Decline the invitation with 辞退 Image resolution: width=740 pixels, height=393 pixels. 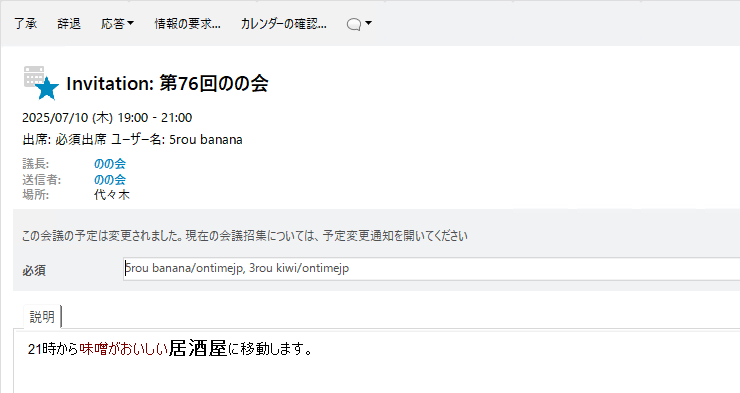coord(69,24)
